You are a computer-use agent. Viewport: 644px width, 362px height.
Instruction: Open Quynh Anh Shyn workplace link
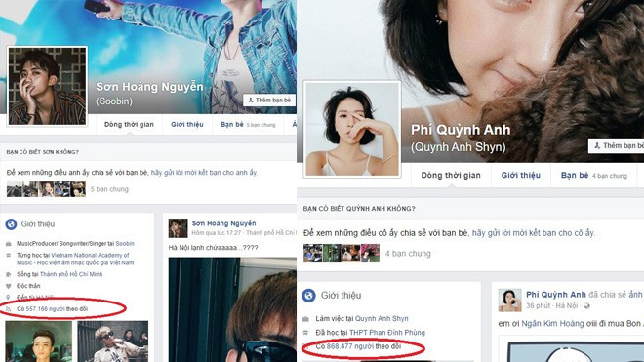pyautogui.click(x=382, y=318)
